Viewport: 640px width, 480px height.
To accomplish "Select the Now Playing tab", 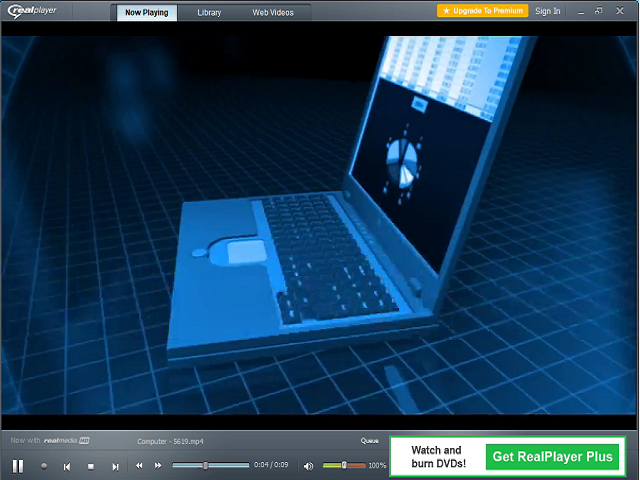I will coord(147,13).
